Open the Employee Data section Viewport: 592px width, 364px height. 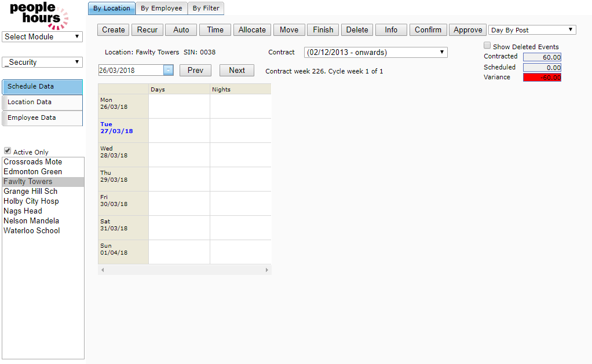(x=43, y=117)
